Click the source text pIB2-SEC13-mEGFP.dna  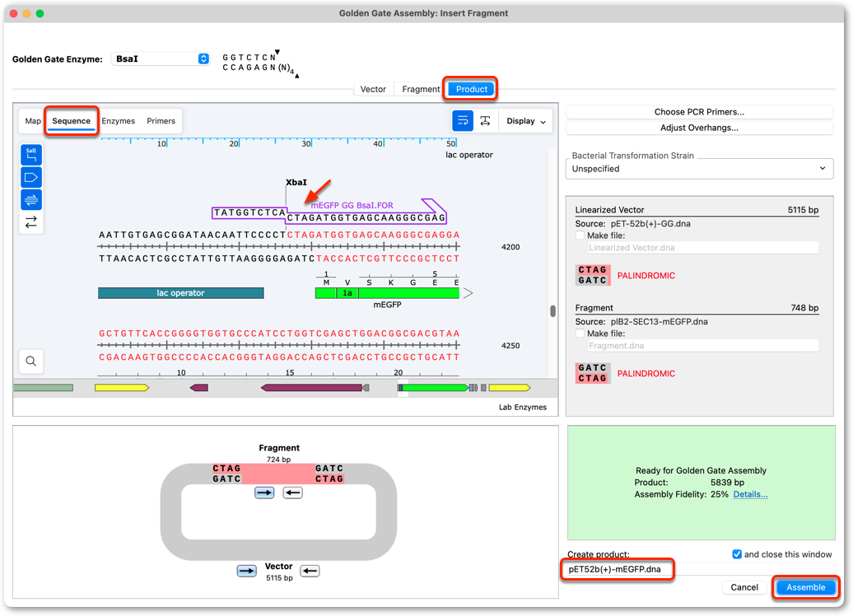(659, 322)
